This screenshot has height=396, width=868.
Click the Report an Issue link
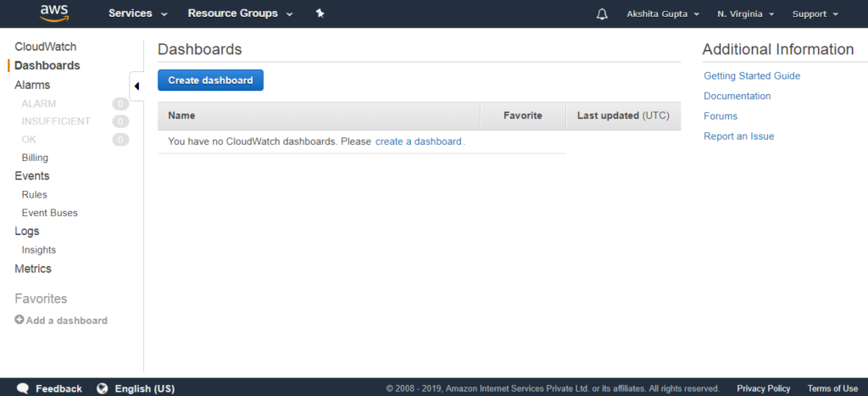click(738, 137)
